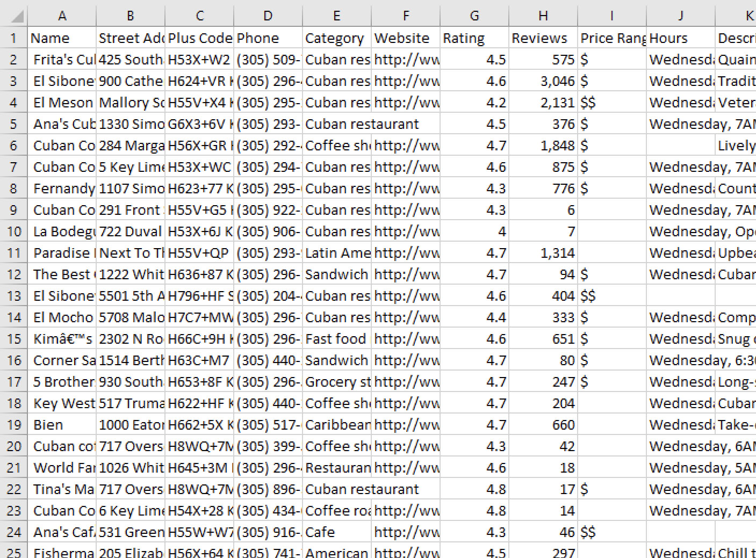Click phone cell '(305) 204-' in row 13

(268, 296)
